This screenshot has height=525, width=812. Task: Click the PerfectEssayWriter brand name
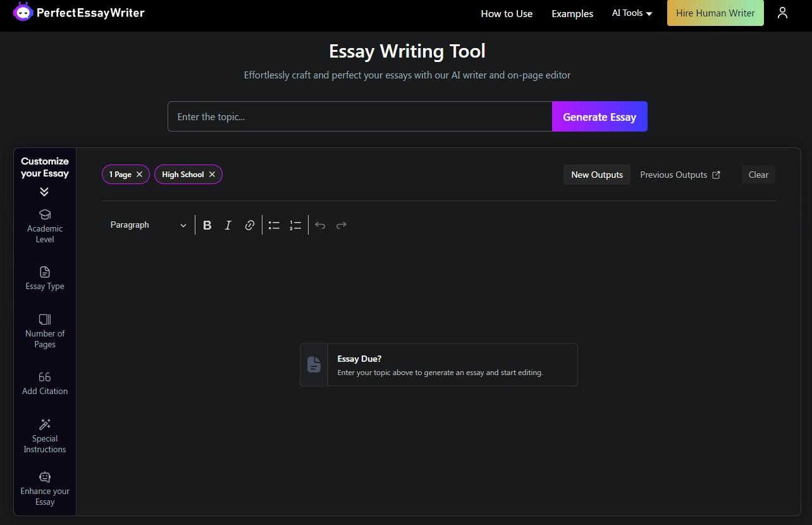(x=90, y=13)
